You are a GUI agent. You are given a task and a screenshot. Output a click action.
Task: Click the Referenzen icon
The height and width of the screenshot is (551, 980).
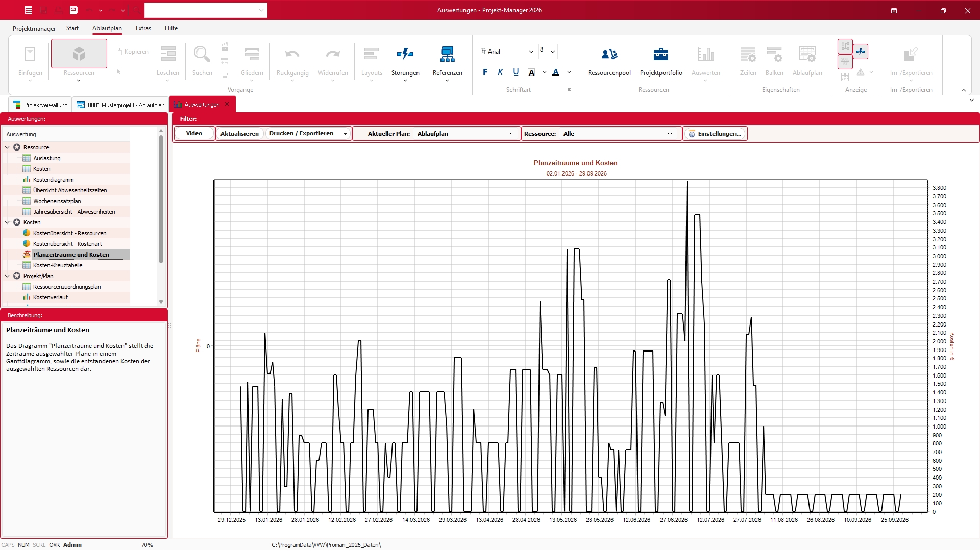tap(447, 55)
